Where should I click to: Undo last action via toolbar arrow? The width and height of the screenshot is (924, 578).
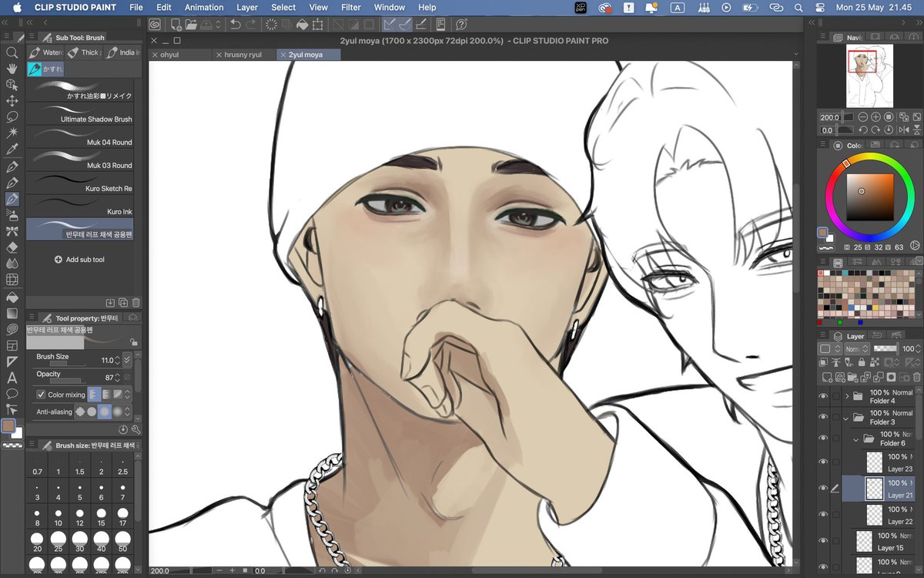[x=236, y=25]
